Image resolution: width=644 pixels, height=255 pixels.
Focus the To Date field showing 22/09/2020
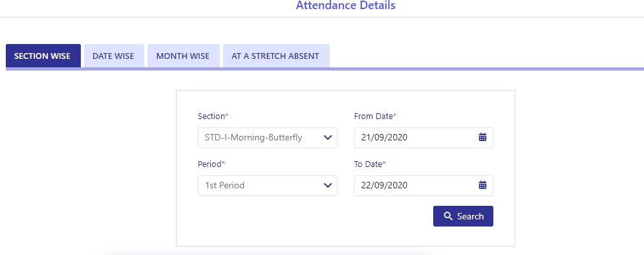click(x=424, y=186)
